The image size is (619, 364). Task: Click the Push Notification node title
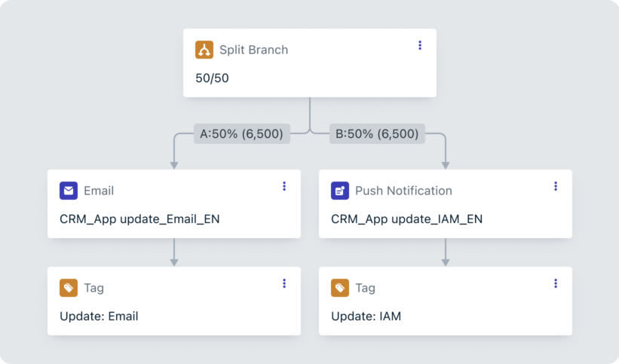click(x=403, y=191)
